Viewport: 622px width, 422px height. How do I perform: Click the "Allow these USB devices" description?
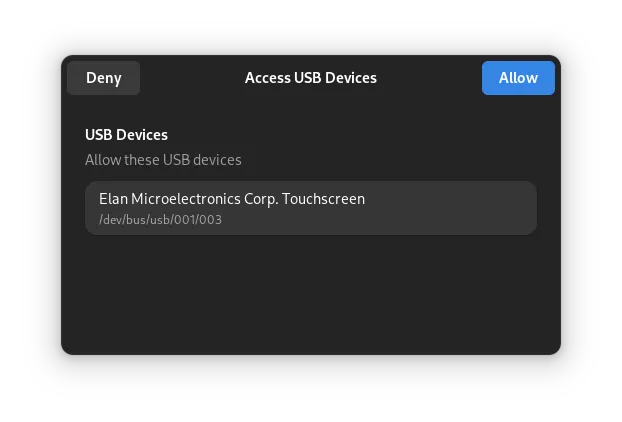tap(163, 160)
